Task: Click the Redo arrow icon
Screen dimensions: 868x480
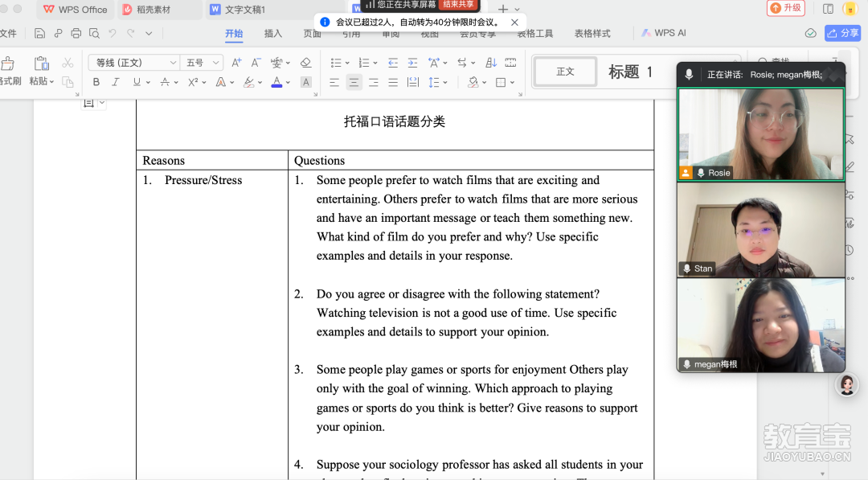Action: pos(131,33)
